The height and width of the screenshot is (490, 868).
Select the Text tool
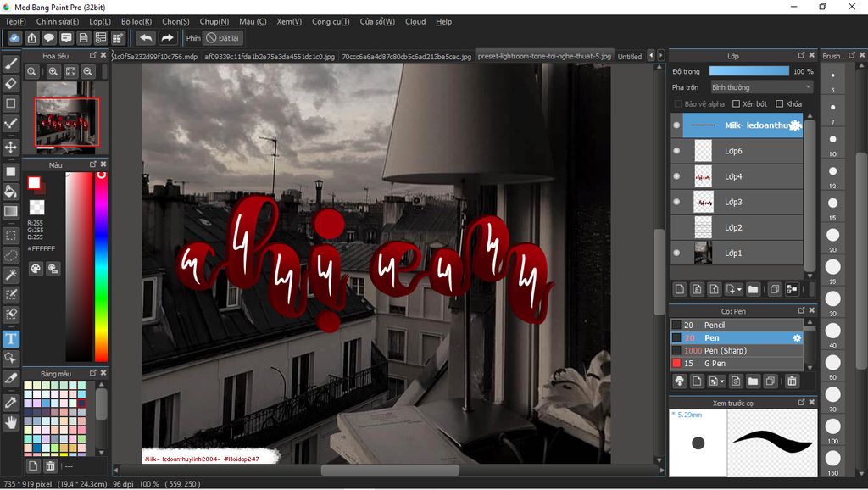click(x=10, y=338)
